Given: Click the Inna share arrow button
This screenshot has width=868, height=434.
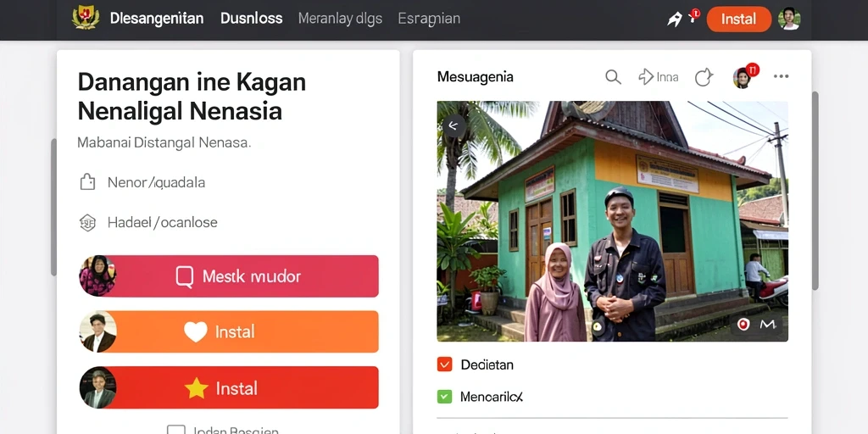Looking at the screenshot, I should pyautogui.click(x=658, y=77).
